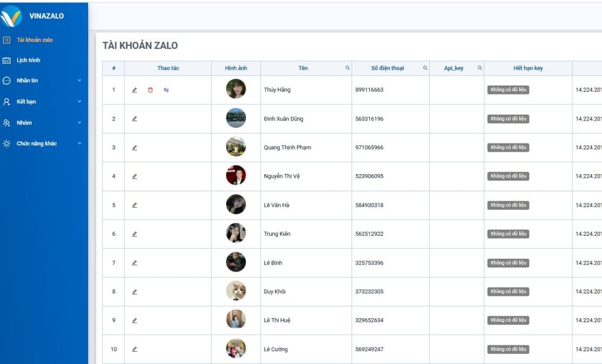Expand the Kết bạn submenu chevron
Screen dimensions: 602x364
tap(79, 102)
